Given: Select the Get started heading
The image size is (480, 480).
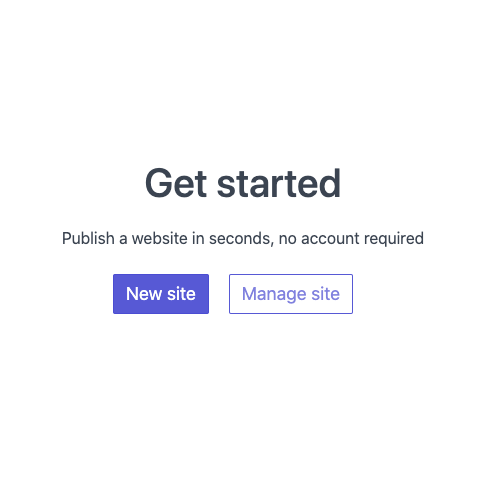Looking at the screenshot, I should [243, 183].
